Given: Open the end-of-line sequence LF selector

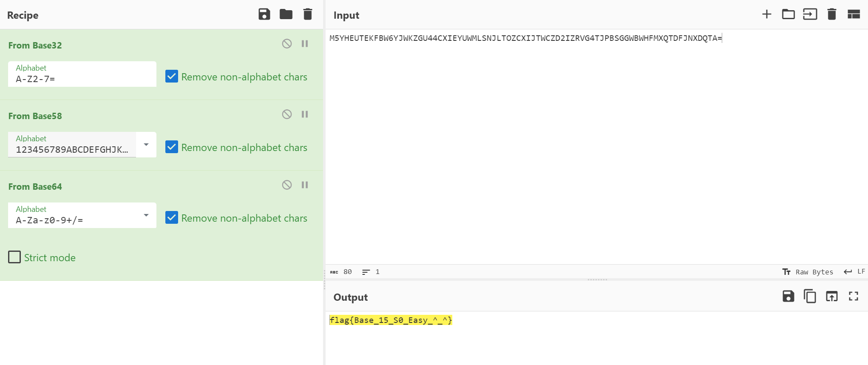Looking at the screenshot, I should point(855,271).
